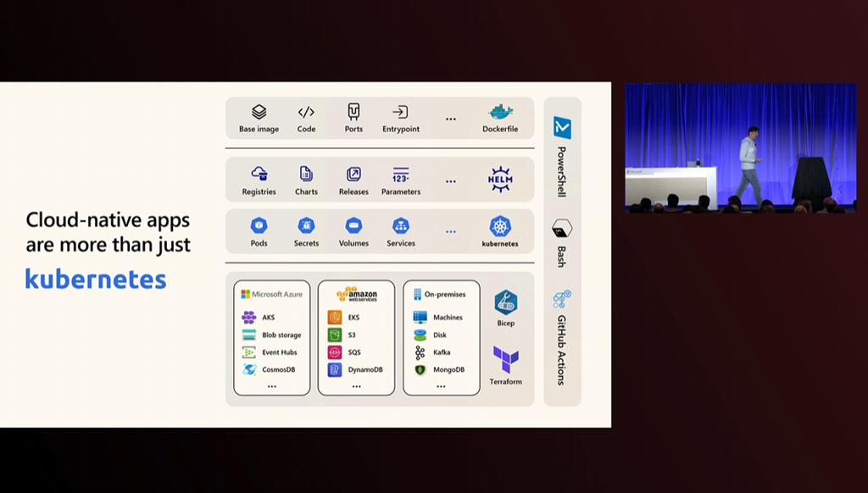Image resolution: width=868 pixels, height=493 pixels.
Task: Click the Microsoft Azure logo header
Action: pos(272,295)
